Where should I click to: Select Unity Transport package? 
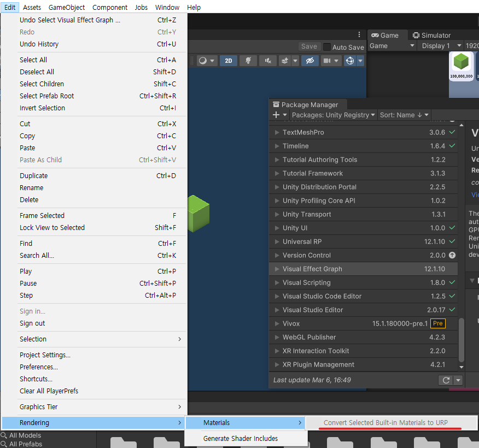tap(363, 214)
